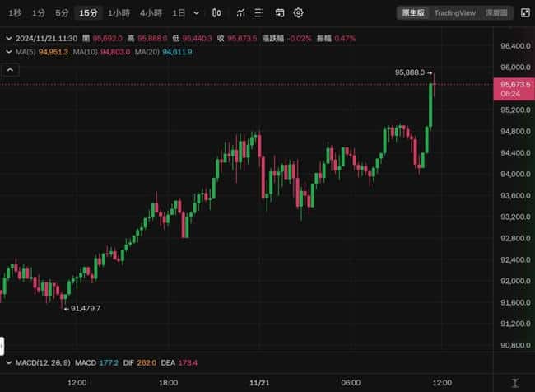Click the 2024/11/21 11:30 timestamp
The width and height of the screenshot is (535, 392).
46,38
